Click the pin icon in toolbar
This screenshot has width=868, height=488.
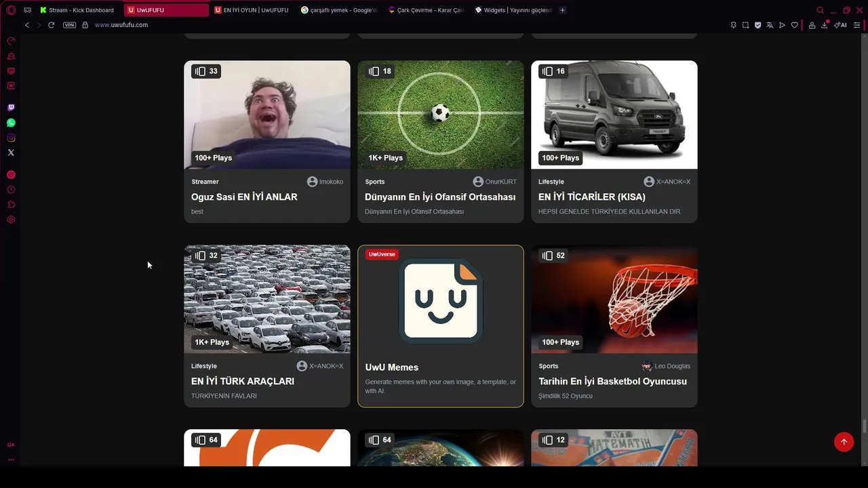pos(733,25)
